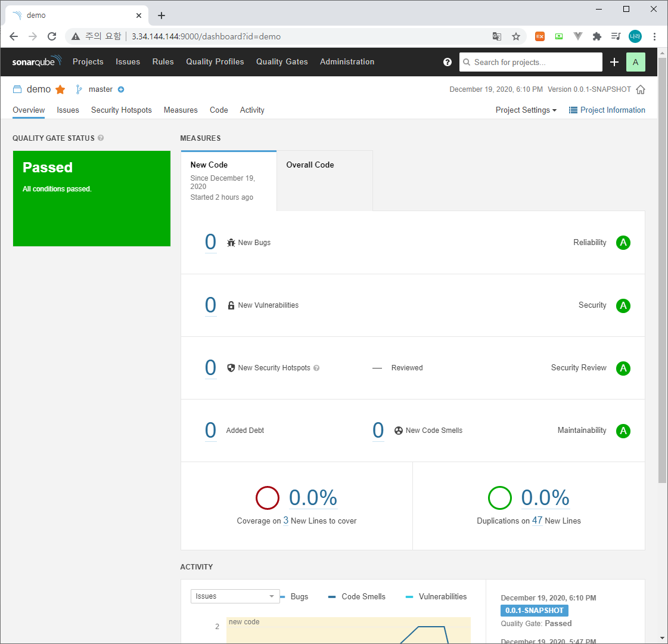The image size is (668, 644).
Task: Click the Added Debt count 0
Action: point(210,431)
